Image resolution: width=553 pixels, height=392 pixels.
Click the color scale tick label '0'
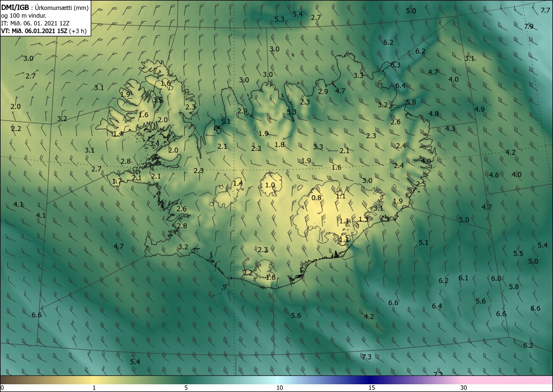[x=2, y=388]
